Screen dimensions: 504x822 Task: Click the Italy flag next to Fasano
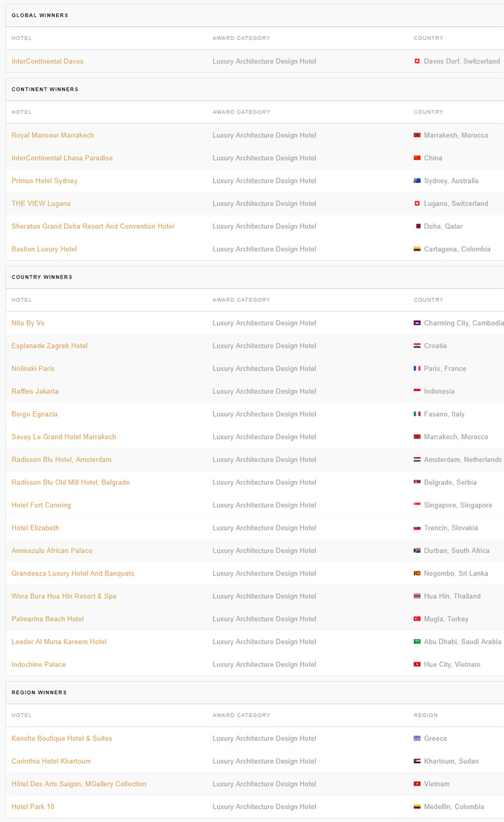[x=417, y=414]
